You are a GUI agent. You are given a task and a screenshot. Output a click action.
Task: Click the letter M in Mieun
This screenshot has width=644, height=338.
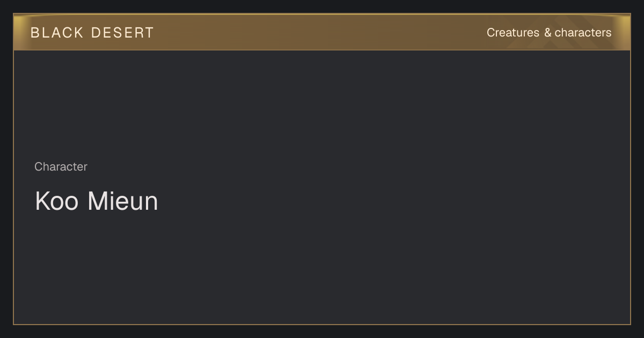(97, 201)
